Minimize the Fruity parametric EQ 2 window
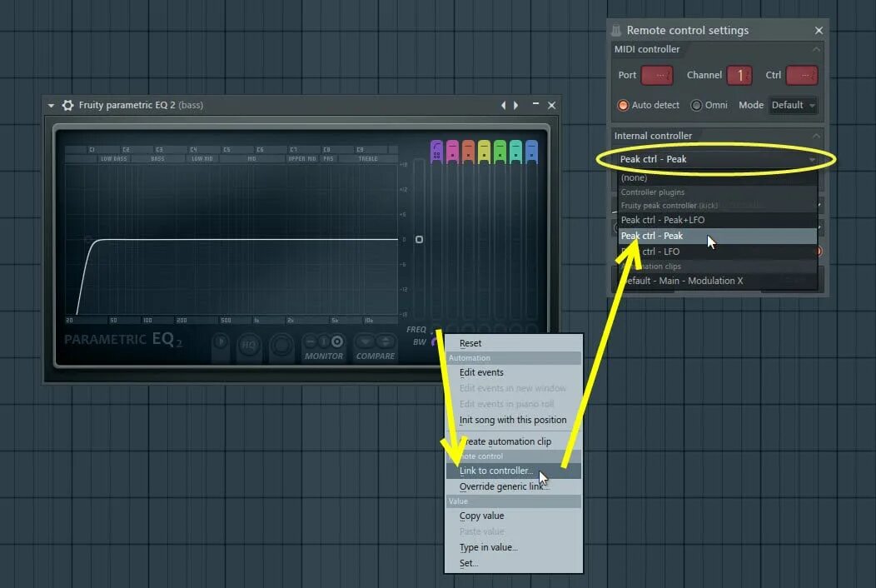 coord(535,104)
